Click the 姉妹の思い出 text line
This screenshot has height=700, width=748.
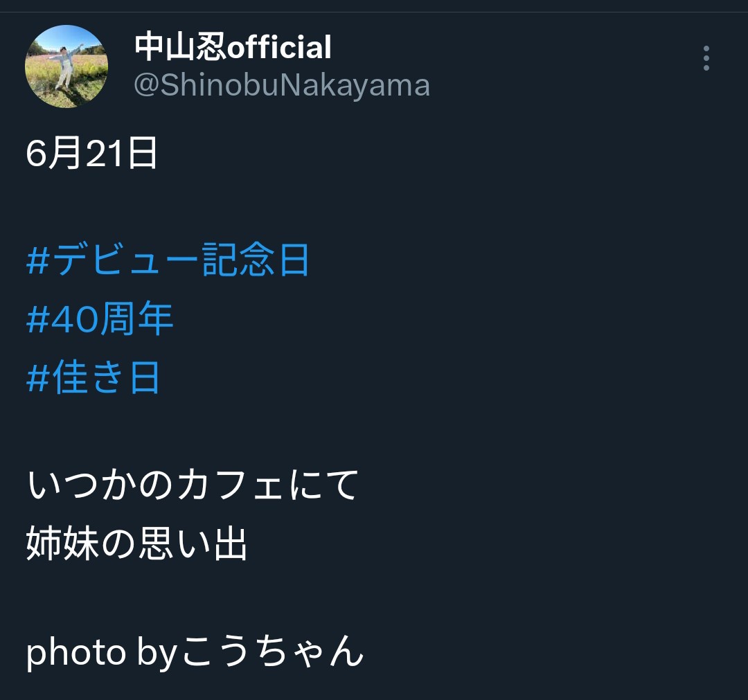(x=136, y=543)
